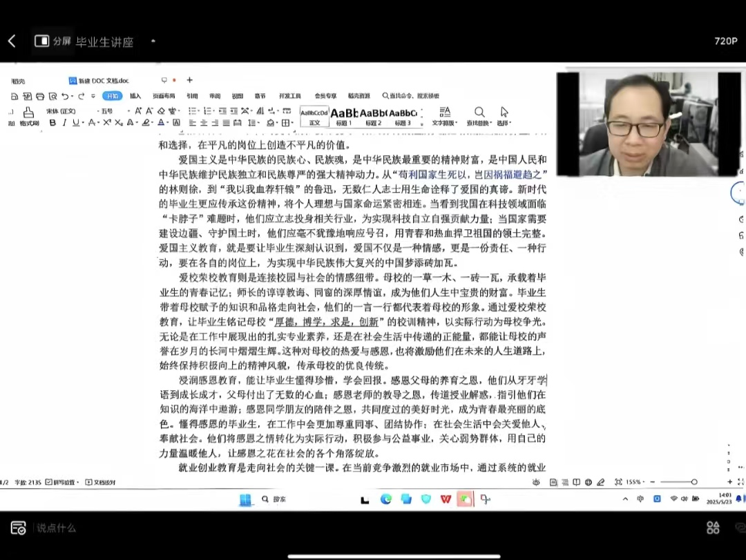
Task: Open the WPS Office icon in taskbar
Action: (446, 499)
